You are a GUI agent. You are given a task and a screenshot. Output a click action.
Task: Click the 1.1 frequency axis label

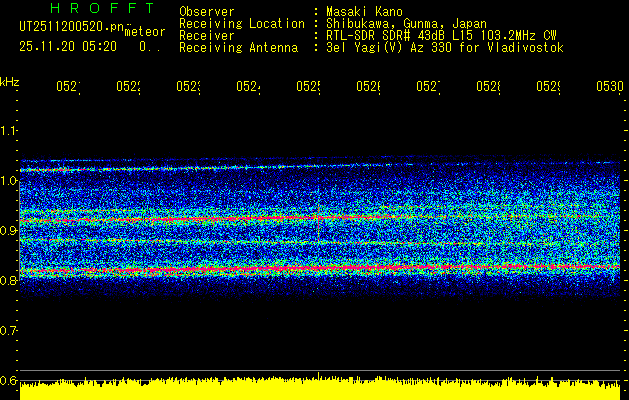pyautogui.click(x=8, y=131)
